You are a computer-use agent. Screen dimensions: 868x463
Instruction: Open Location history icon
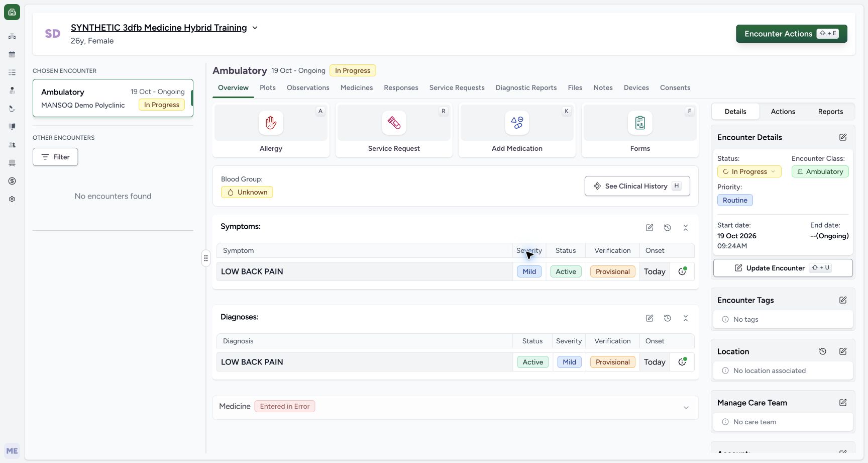[x=823, y=351]
